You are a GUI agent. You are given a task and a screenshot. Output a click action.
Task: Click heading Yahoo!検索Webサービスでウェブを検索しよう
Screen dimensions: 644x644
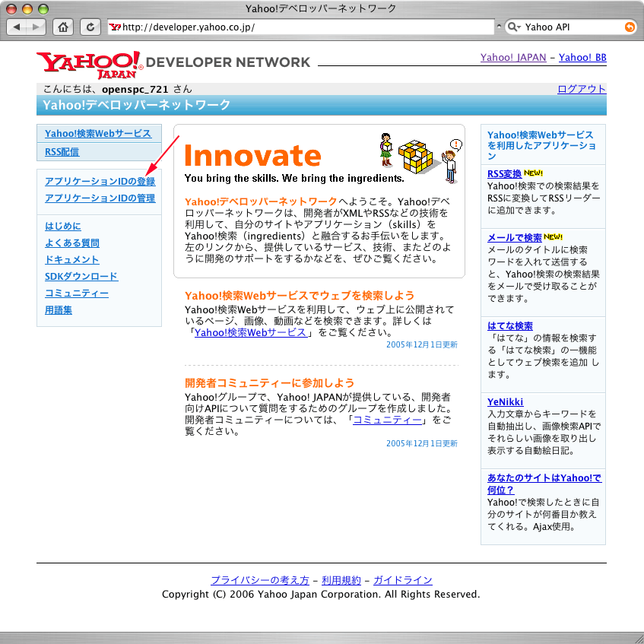(300, 296)
